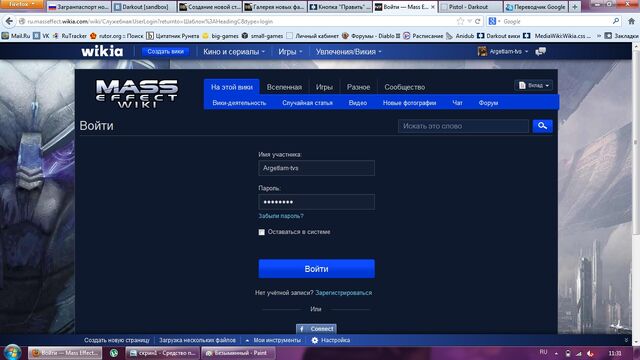The height and width of the screenshot is (360, 640).
Task: Select the На этой вики tab
Action: click(x=231, y=87)
